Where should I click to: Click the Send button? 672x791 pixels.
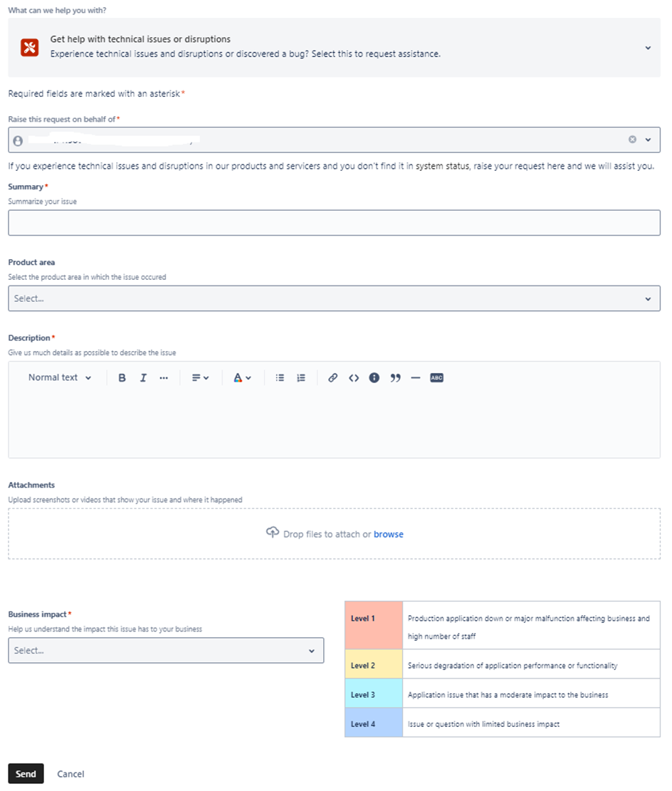click(x=26, y=774)
